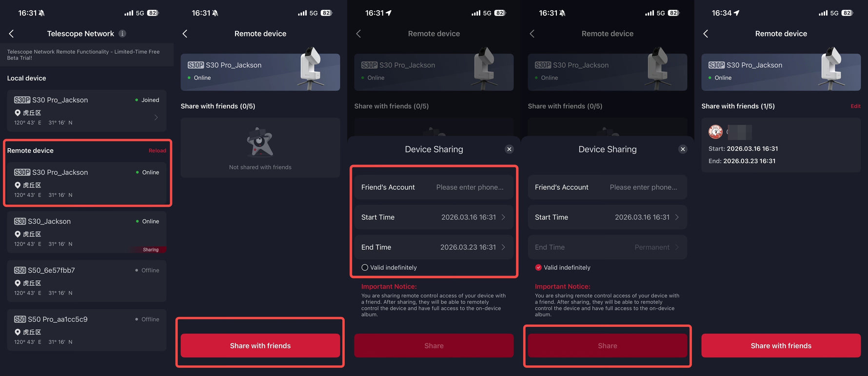
Task: Tap Share button in dialog with End Time 2026.03.23
Action: [434, 346]
